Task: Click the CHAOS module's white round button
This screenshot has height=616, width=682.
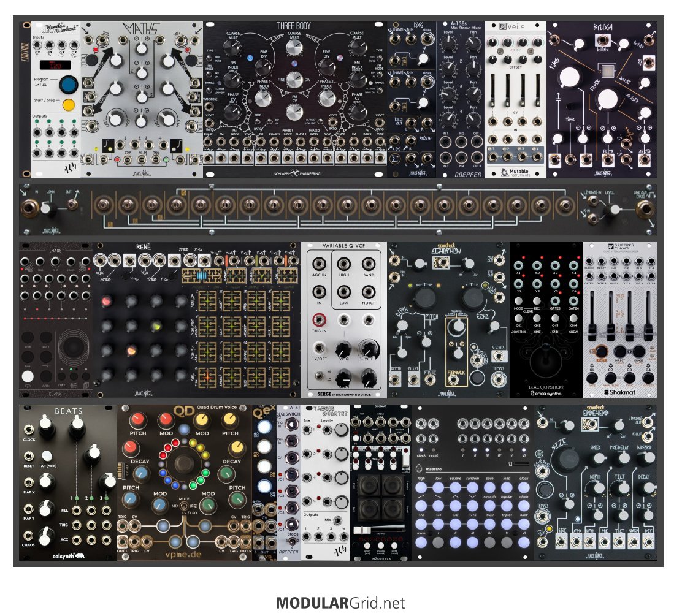Action: [28, 376]
